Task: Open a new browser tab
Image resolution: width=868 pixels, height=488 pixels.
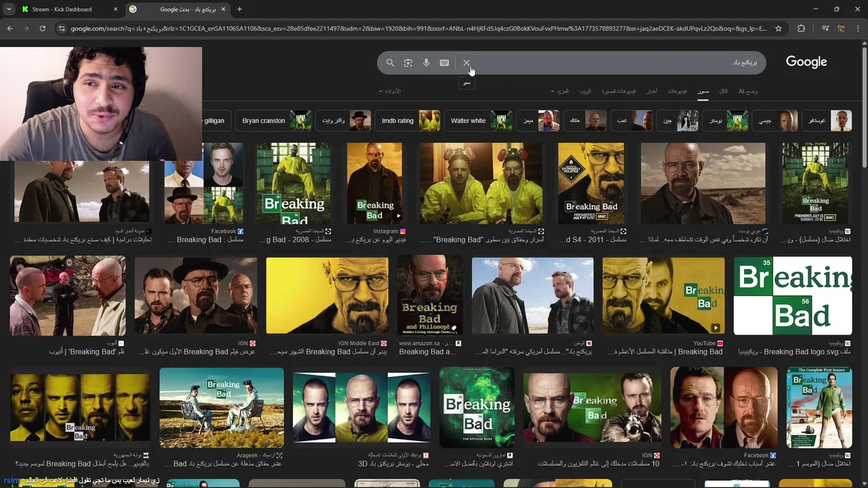Action: tap(239, 9)
